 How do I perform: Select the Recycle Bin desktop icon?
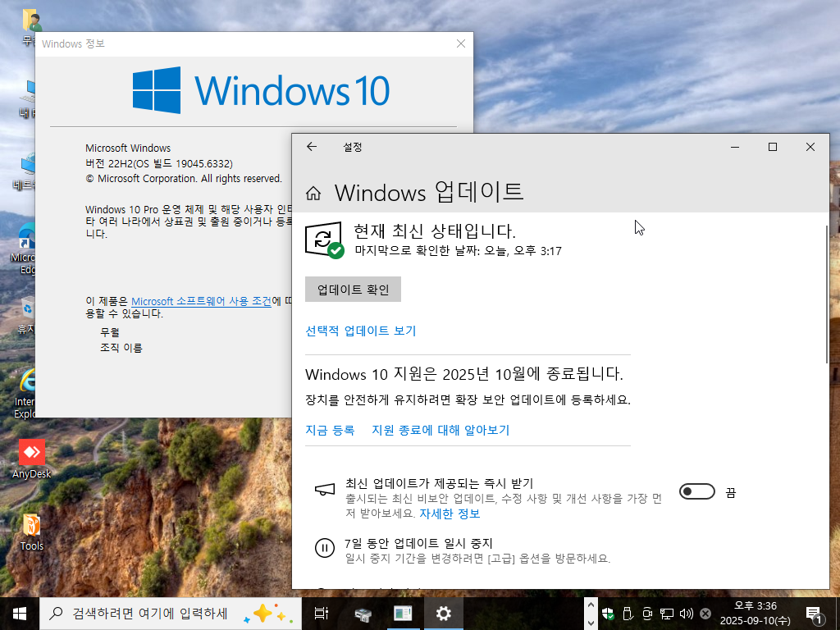[25, 316]
